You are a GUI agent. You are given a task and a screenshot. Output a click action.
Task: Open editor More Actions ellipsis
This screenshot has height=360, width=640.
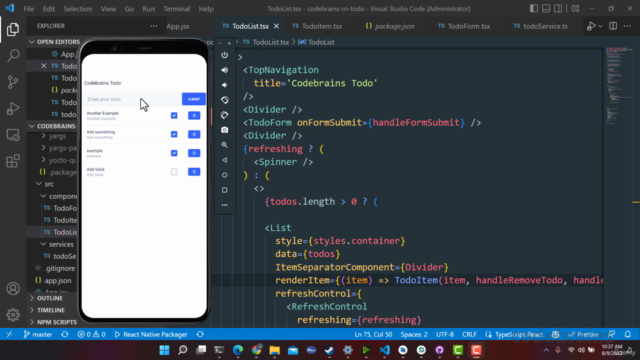[x=627, y=26]
